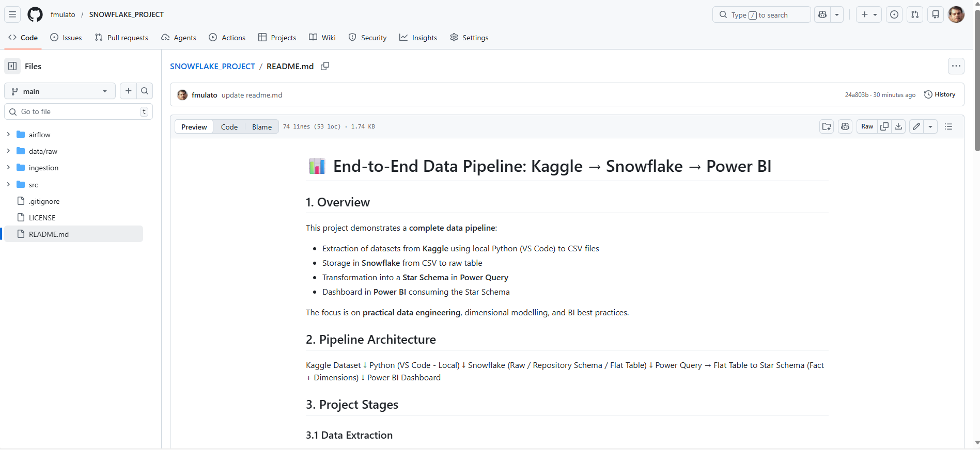Open the ingestion folder
980x450 pixels.
point(43,168)
